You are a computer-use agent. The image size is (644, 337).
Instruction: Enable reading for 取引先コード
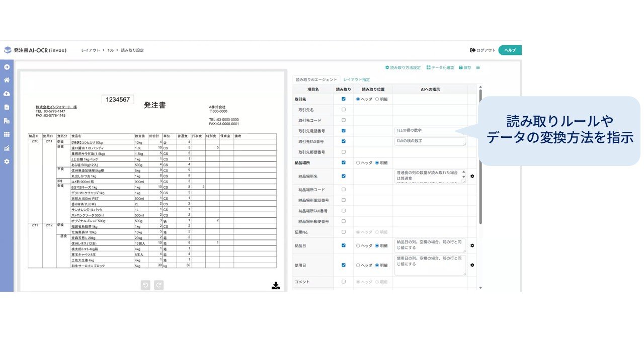[343, 119]
